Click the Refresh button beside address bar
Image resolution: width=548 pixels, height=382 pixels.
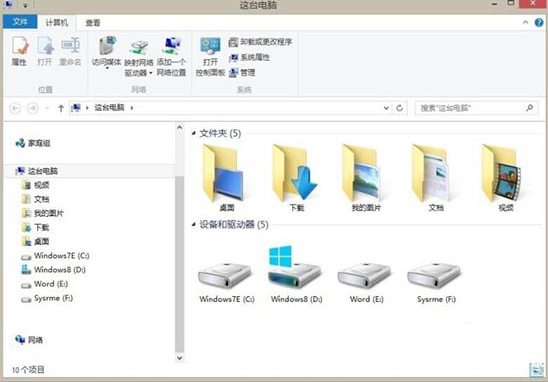coord(399,108)
